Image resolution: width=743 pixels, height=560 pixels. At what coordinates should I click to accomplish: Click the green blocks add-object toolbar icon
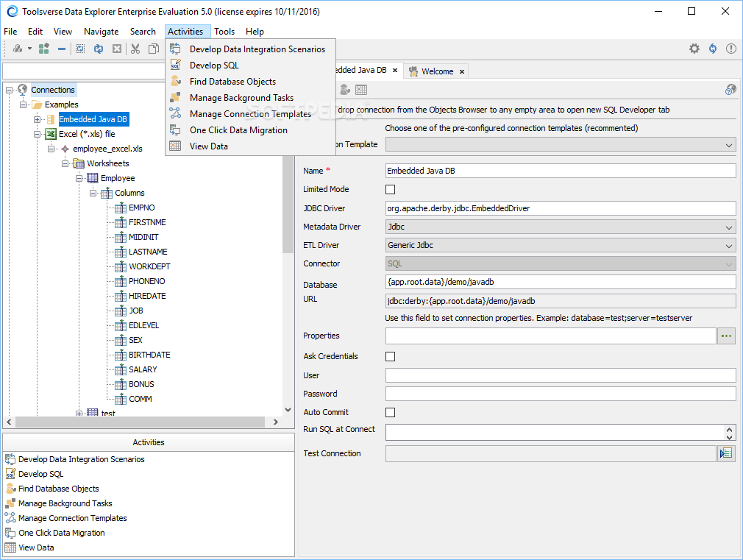[44, 49]
